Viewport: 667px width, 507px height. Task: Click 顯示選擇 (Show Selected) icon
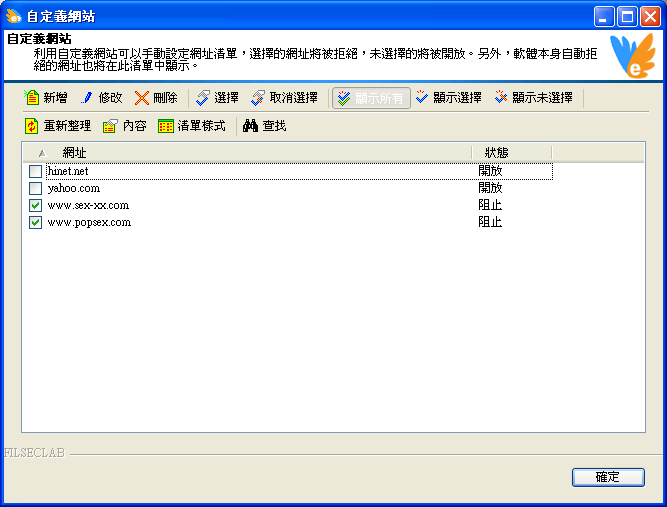(422, 98)
